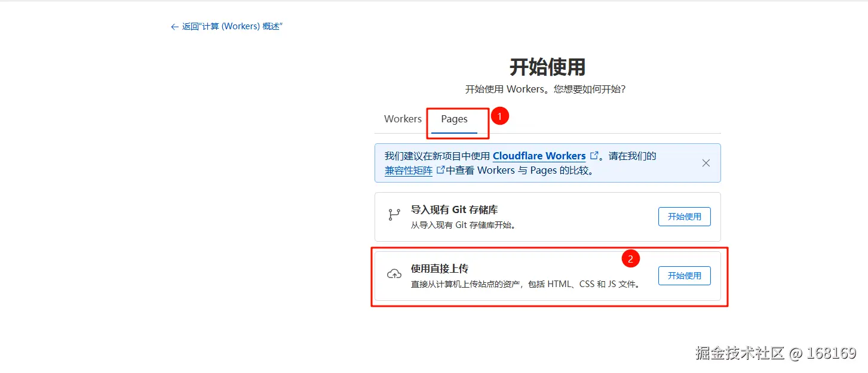Click the 开始使用 page heading
Screen dimensions: 868x373
click(x=547, y=67)
